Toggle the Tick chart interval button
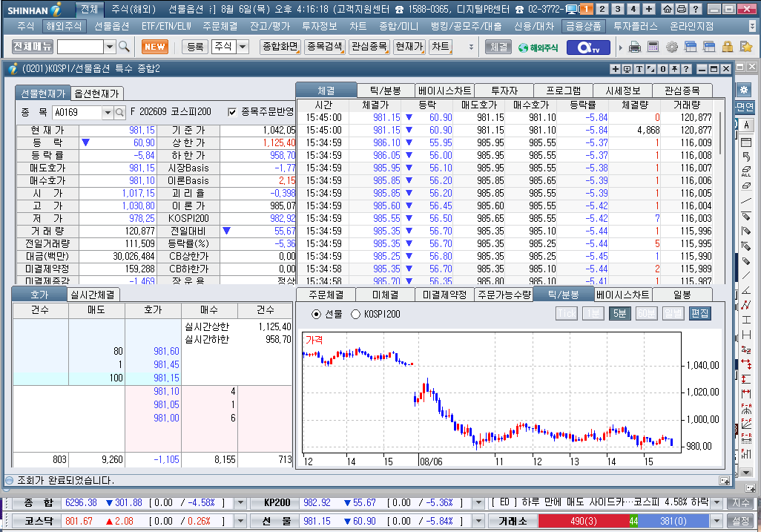The image size is (761, 532). click(x=567, y=314)
